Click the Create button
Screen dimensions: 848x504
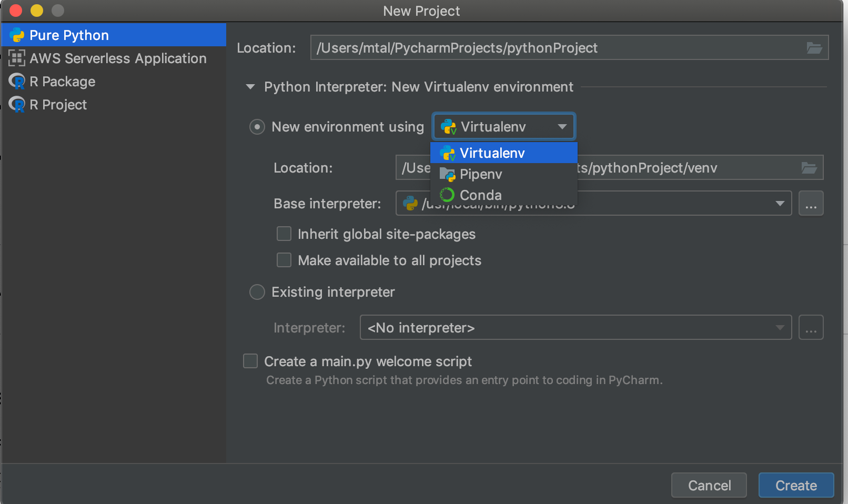(x=796, y=485)
